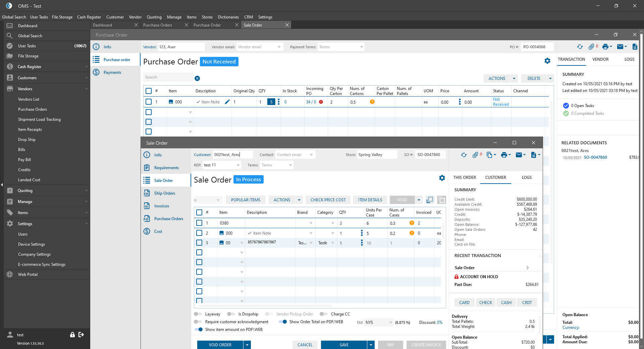Click the refresh icon in Sale Order window
Viewport: 644px width, 349px height.
[464, 155]
